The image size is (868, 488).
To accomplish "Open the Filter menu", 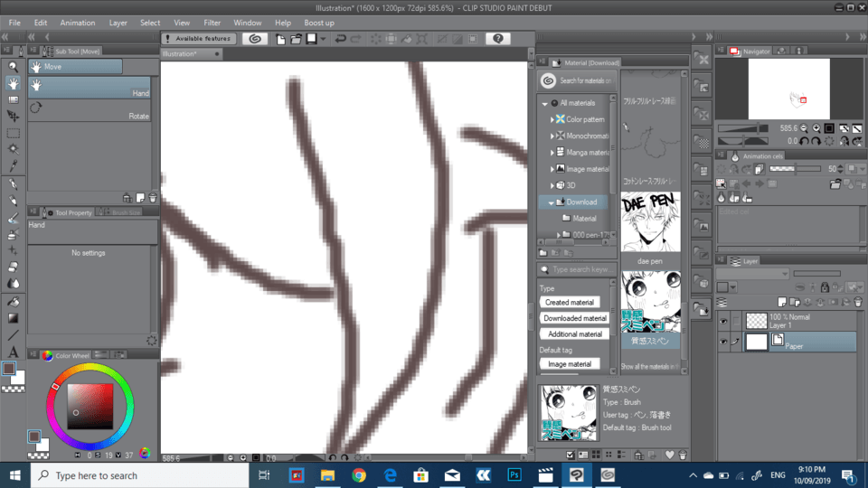I will 212,23.
